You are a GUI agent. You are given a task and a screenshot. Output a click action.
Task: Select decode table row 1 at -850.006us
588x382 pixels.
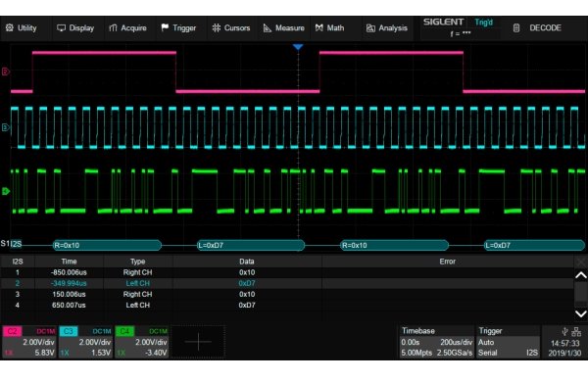(x=287, y=272)
